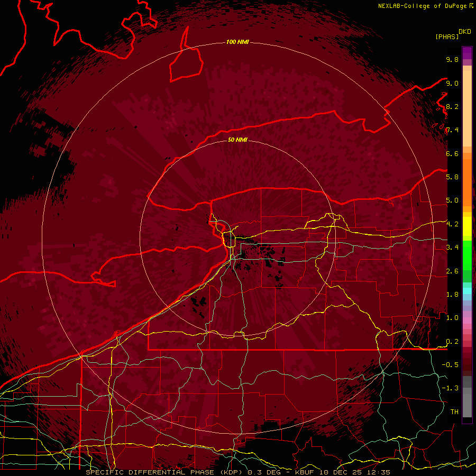
Task: Click the KBUF station identifier
Action: pos(305,472)
